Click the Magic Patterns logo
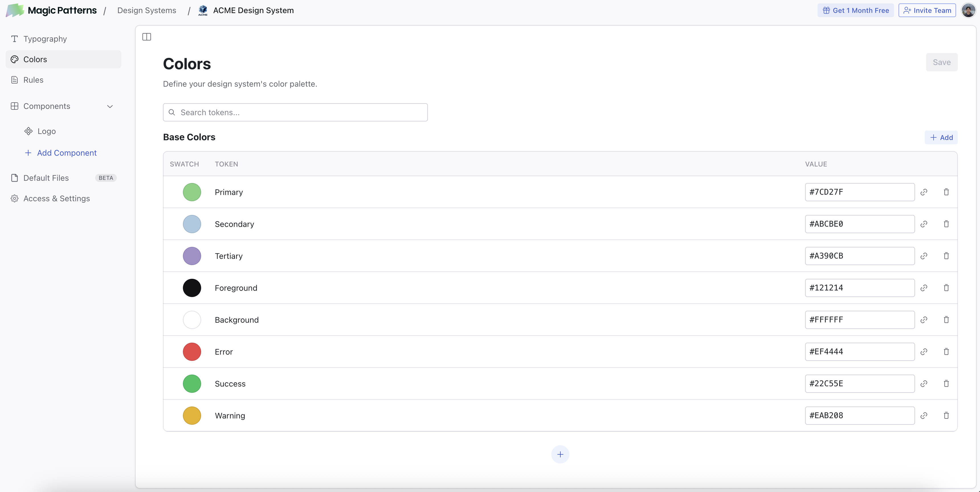This screenshot has height=492, width=980. click(51, 10)
